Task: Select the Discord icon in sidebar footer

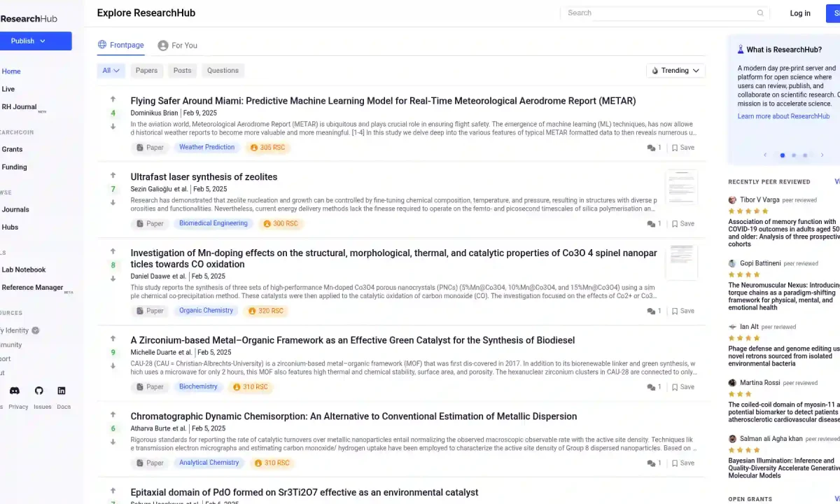Action: coord(15,391)
